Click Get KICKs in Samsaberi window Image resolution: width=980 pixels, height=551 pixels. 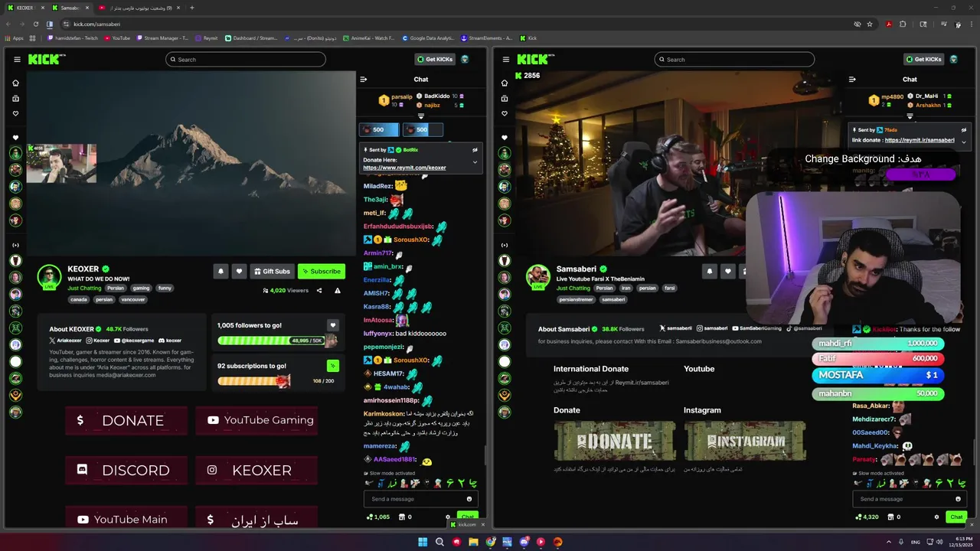(x=925, y=59)
